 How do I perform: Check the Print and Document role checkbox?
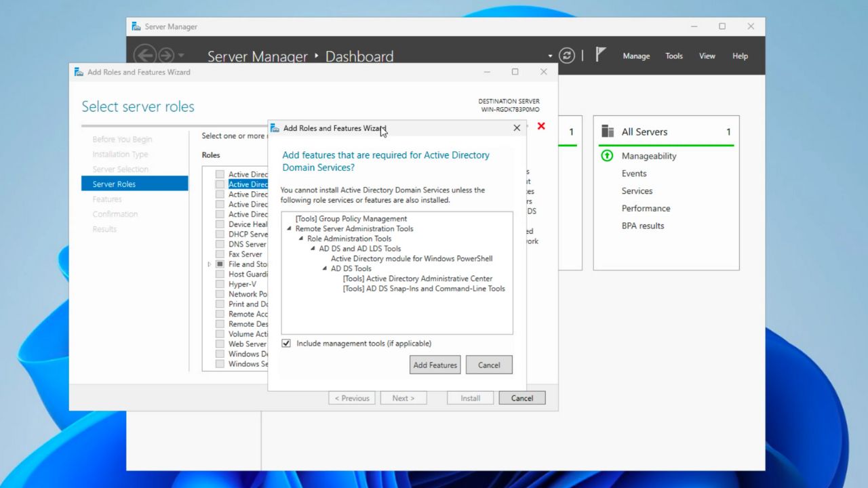click(x=220, y=304)
